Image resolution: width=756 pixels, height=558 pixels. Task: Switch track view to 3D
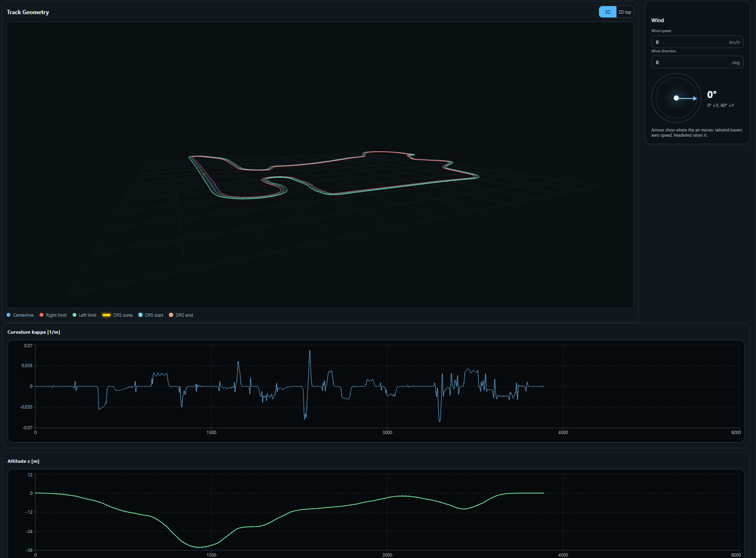click(x=608, y=12)
